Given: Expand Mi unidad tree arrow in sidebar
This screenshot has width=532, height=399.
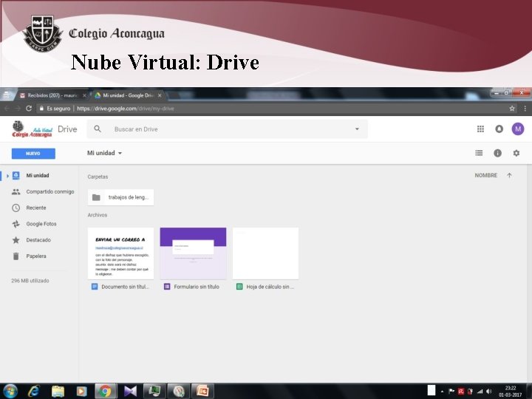Looking at the screenshot, I should (7, 176).
